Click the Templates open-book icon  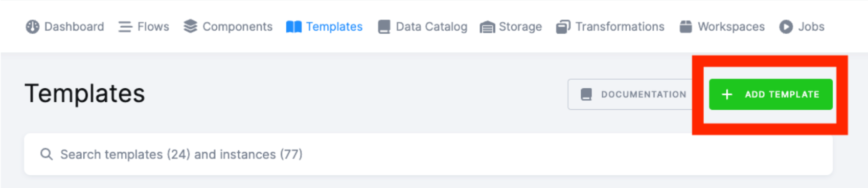pos(293,27)
